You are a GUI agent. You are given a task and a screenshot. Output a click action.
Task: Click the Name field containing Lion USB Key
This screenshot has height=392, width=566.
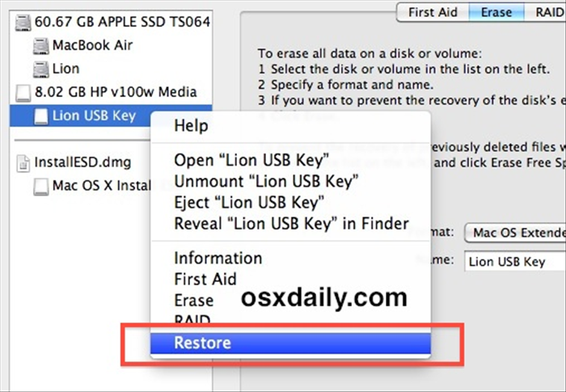(516, 261)
